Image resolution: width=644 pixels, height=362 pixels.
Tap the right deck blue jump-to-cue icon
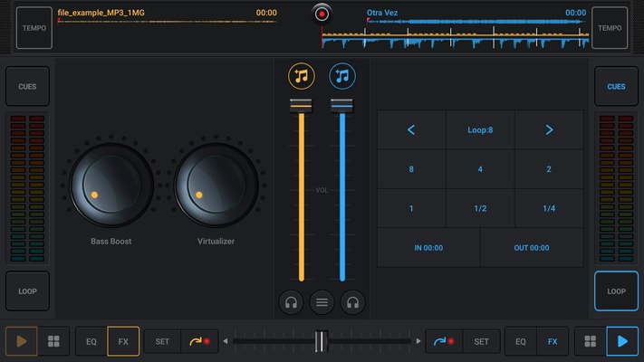click(445, 341)
